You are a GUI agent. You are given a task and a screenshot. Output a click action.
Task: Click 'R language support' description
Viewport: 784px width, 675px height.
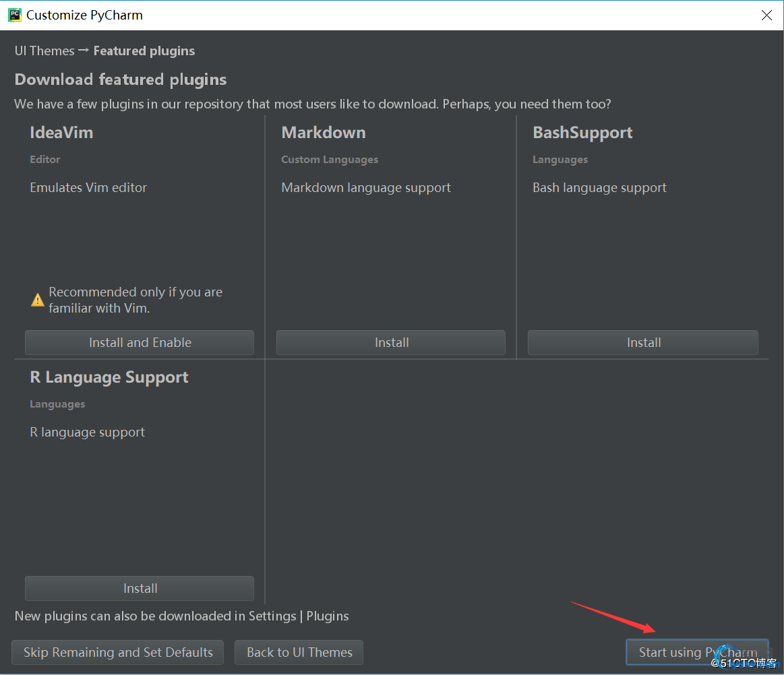pos(88,432)
